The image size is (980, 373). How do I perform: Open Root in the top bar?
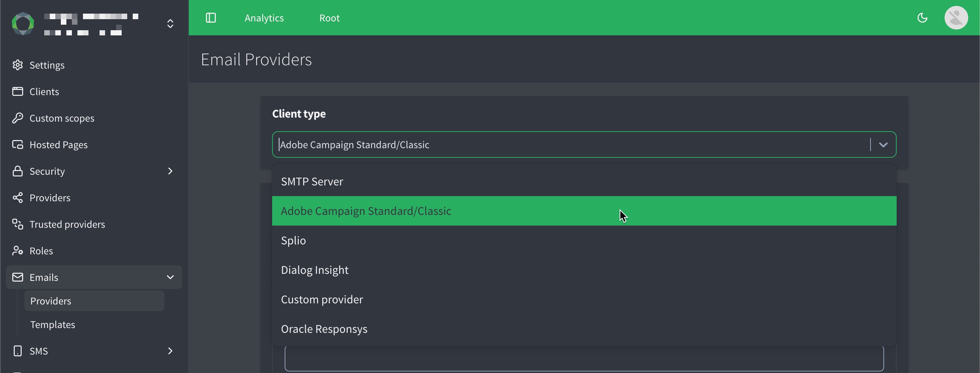329,18
